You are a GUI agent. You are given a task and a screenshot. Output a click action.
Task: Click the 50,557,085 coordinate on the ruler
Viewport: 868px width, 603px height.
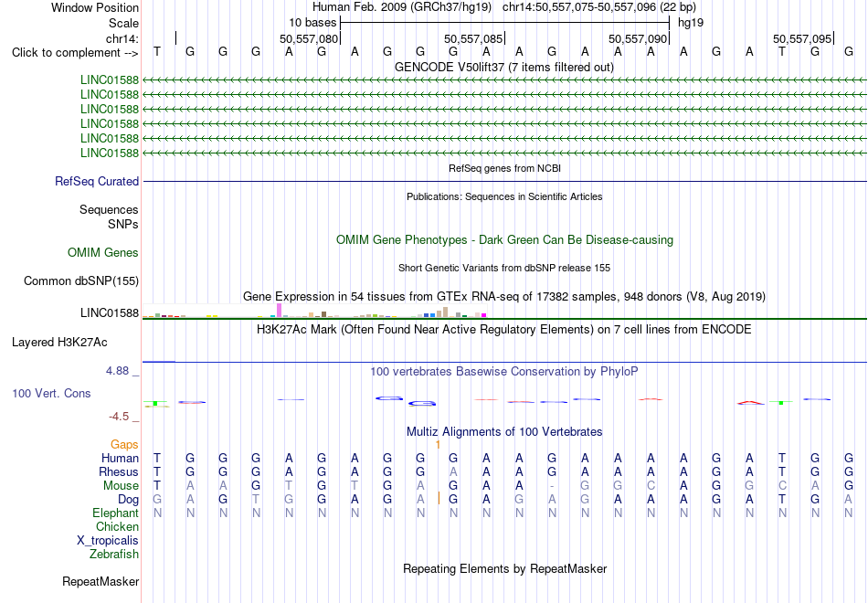click(473, 38)
